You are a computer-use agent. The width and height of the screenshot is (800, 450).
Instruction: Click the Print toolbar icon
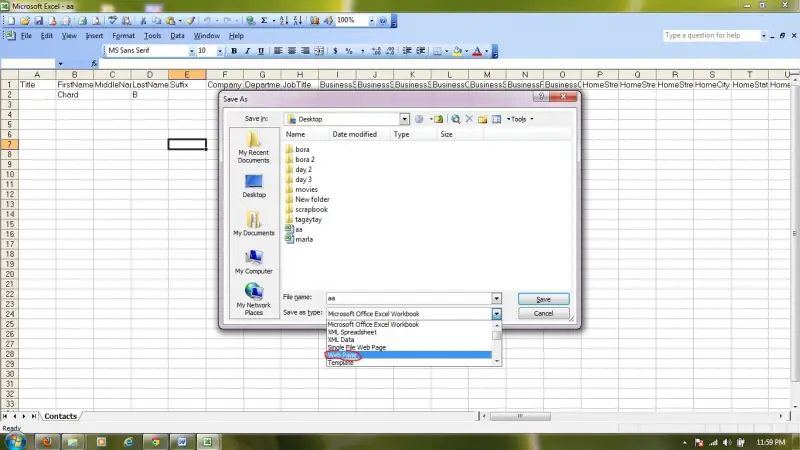(x=82, y=20)
